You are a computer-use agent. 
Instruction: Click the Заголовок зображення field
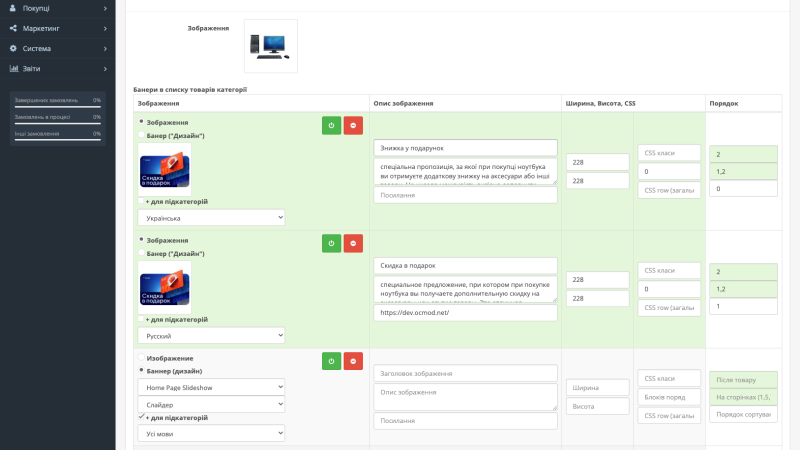(x=465, y=373)
